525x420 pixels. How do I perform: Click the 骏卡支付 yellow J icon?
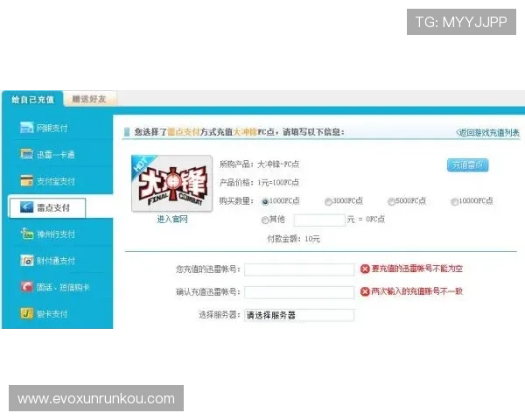(x=27, y=313)
